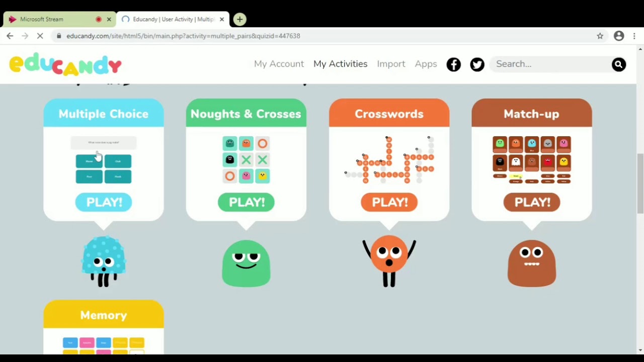Viewport: 644px width, 362px height.
Task: Click the Match-up card title
Action: (532, 114)
